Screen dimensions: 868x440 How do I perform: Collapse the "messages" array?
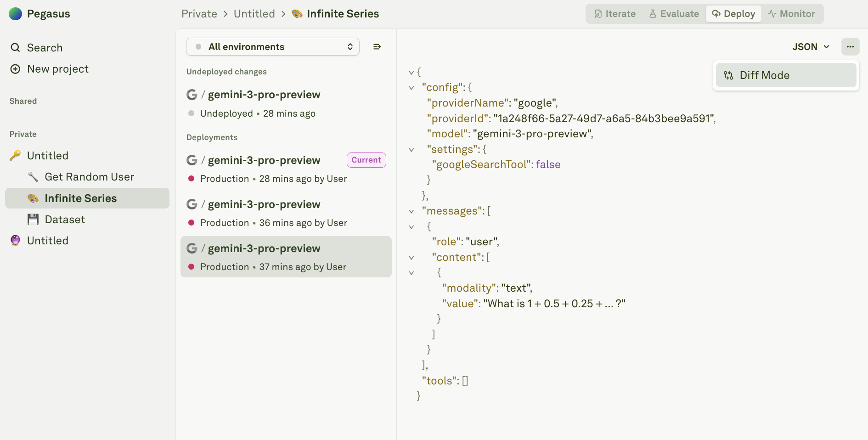[411, 211]
